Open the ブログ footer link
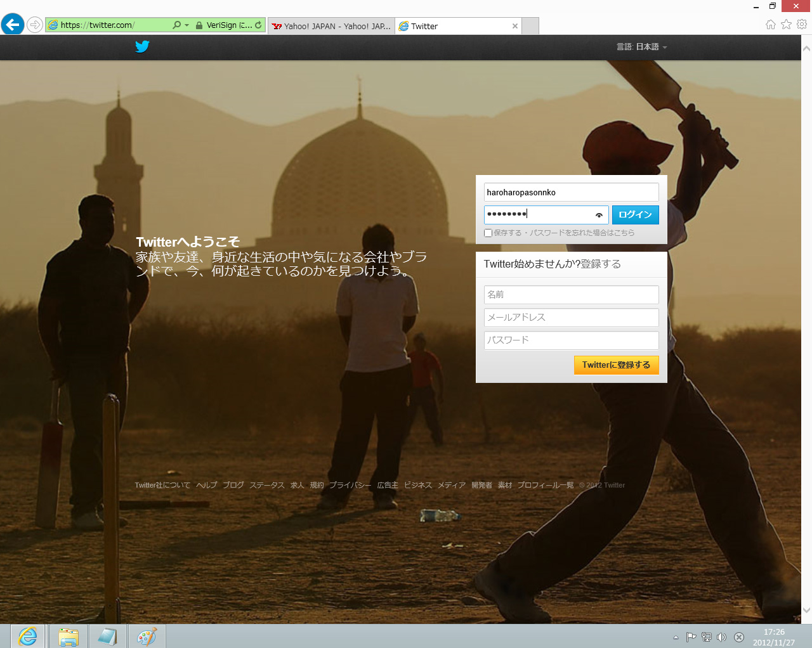This screenshot has width=812, height=648. [233, 485]
